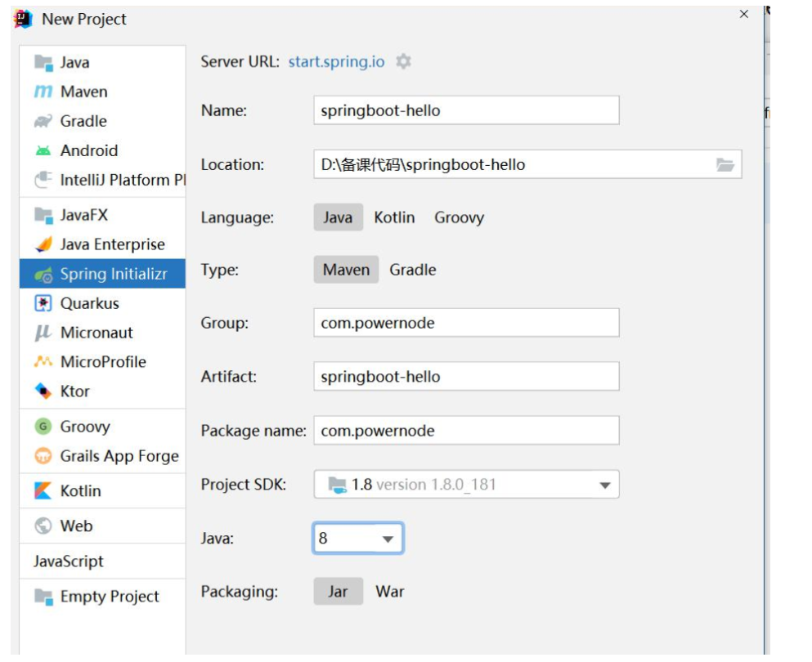Click the Quarkus icon

coord(43,303)
